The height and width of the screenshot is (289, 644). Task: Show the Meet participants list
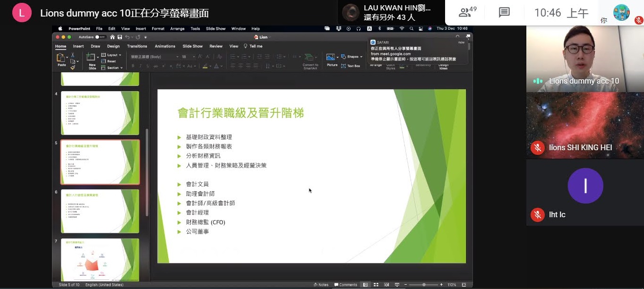[x=467, y=13]
